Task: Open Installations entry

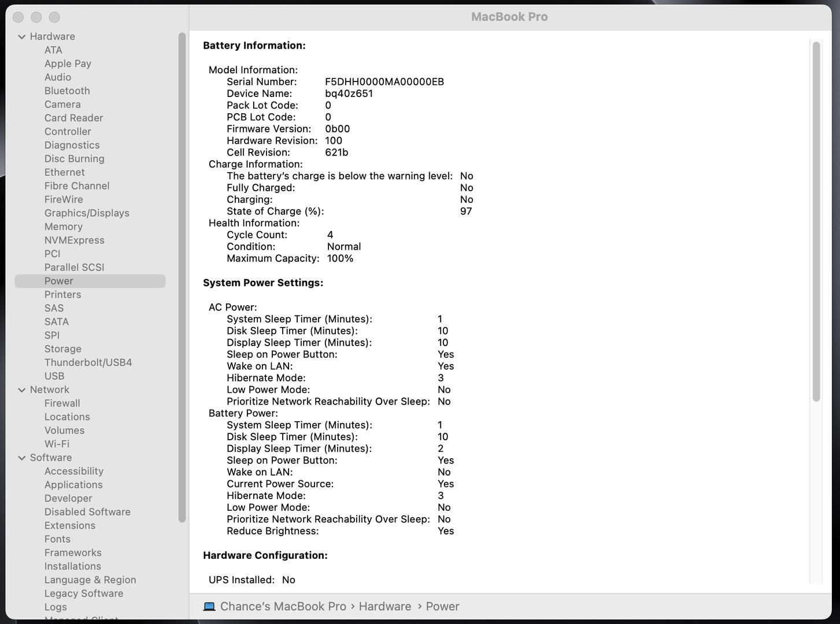Action: 72,566
